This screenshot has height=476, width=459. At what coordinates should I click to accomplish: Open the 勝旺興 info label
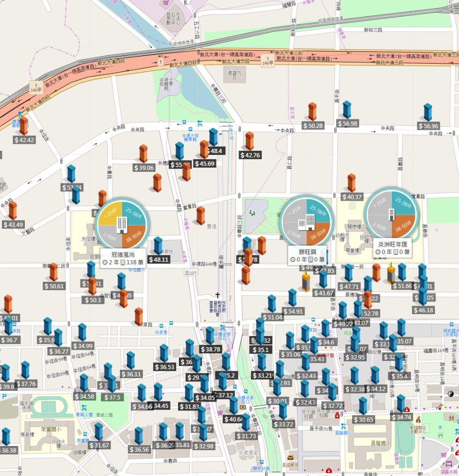click(307, 255)
